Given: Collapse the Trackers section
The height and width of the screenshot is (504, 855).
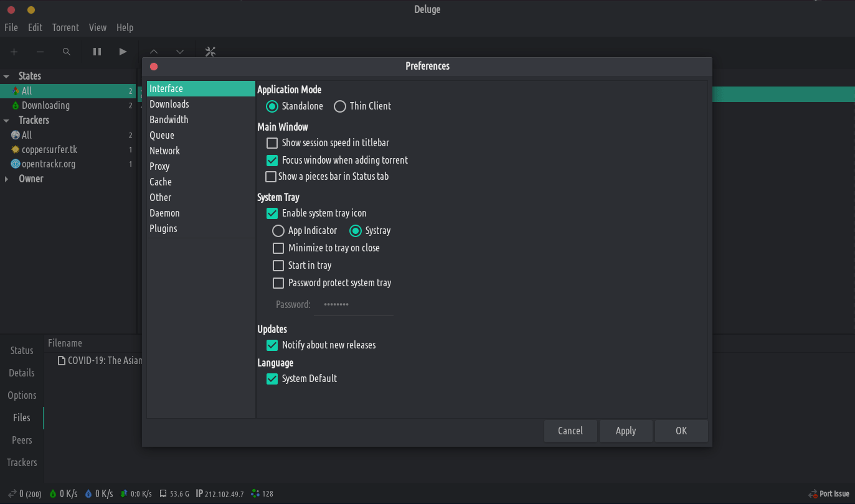Looking at the screenshot, I should click(6, 121).
